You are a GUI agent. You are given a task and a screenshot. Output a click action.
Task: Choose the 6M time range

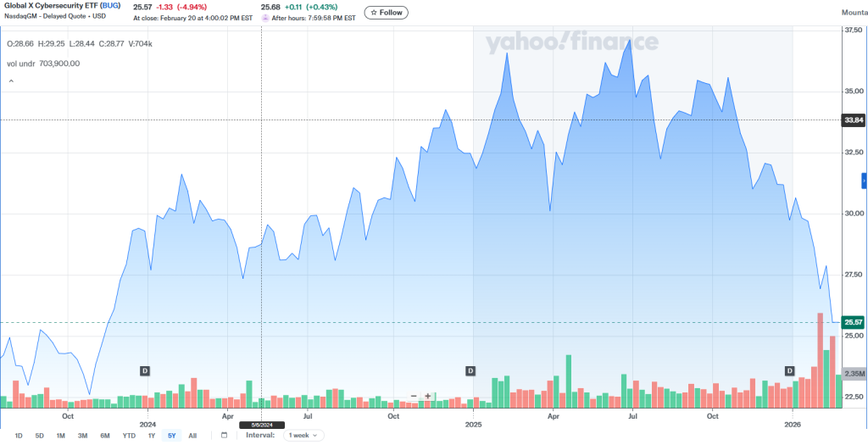[105, 436]
